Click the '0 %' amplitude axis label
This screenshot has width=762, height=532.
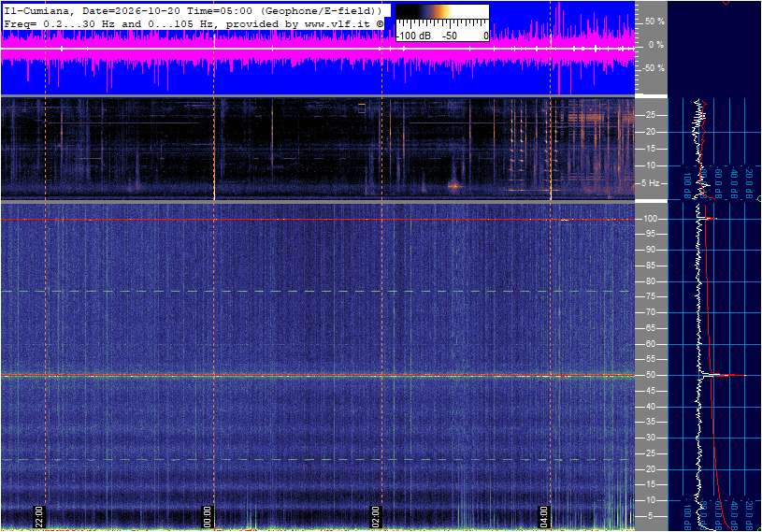pyautogui.click(x=656, y=45)
